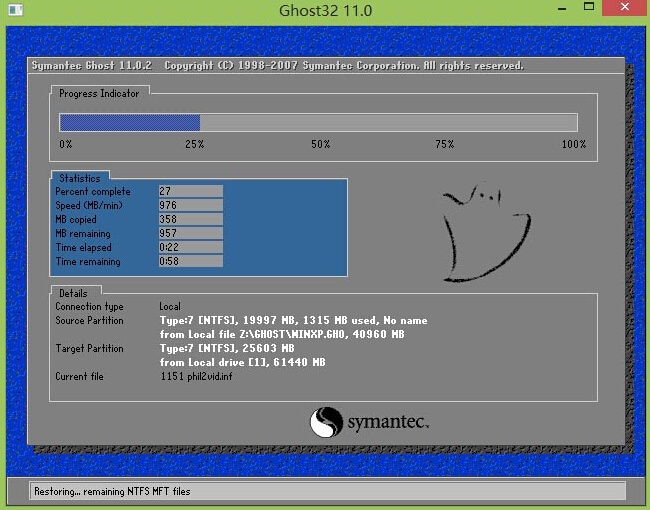Viewport: 650px width, 510px height.
Task: Click the Local connection value
Action: click(170, 306)
